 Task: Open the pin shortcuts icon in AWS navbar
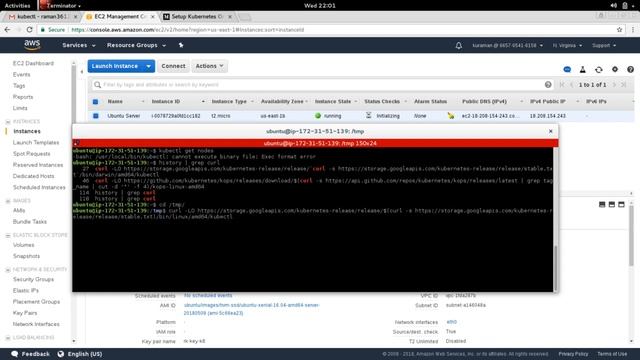[x=181, y=45]
